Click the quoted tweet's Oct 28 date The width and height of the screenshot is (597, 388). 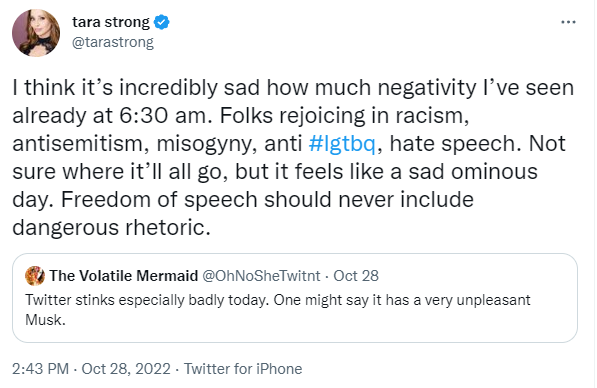coord(356,276)
